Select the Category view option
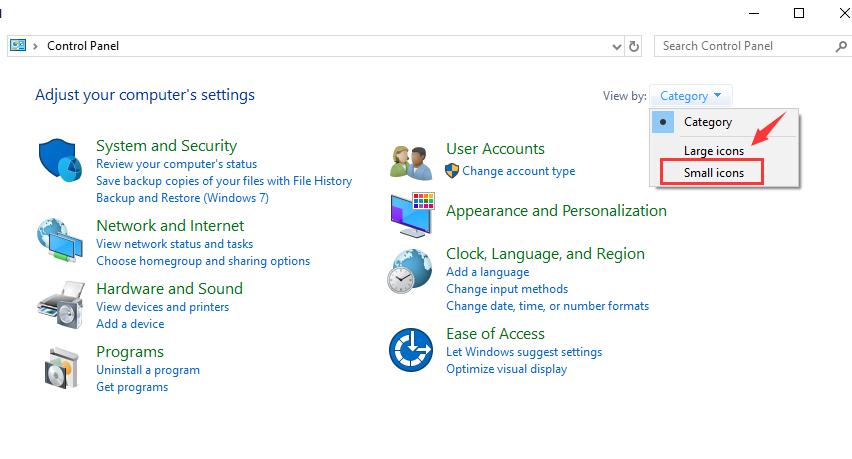 [x=707, y=122]
